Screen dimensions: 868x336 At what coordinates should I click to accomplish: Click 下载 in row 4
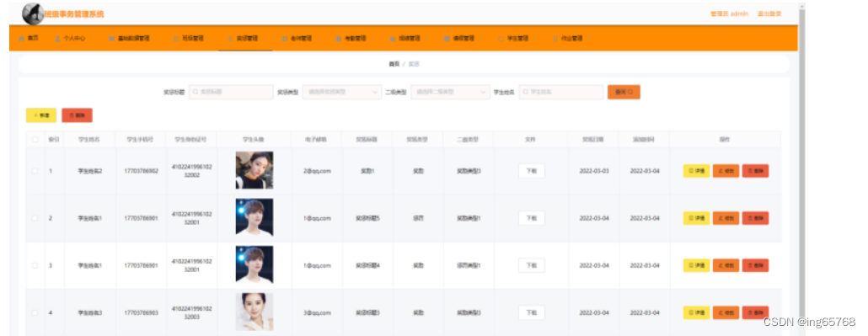point(532,312)
